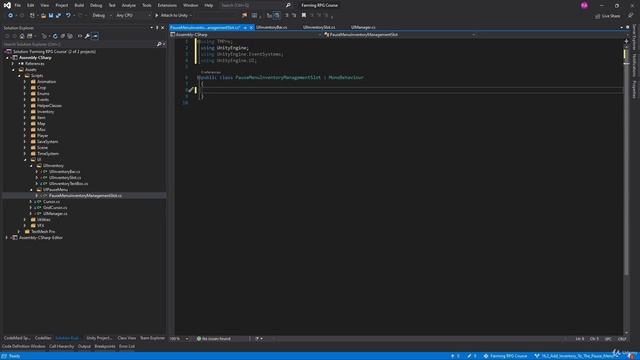The image size is (640, 360).
Task: Click the No issues found indicator
Action: [x=214, y=339]
